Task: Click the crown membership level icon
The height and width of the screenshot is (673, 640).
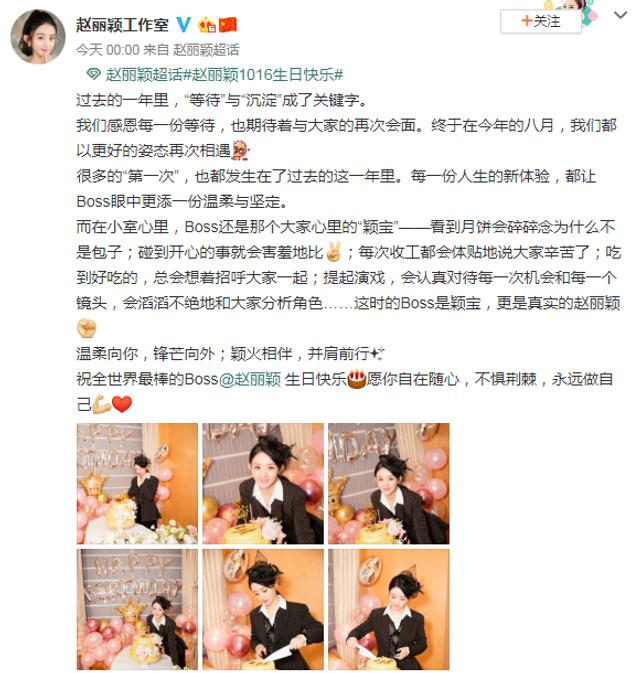Action: (x=206, y=25)
